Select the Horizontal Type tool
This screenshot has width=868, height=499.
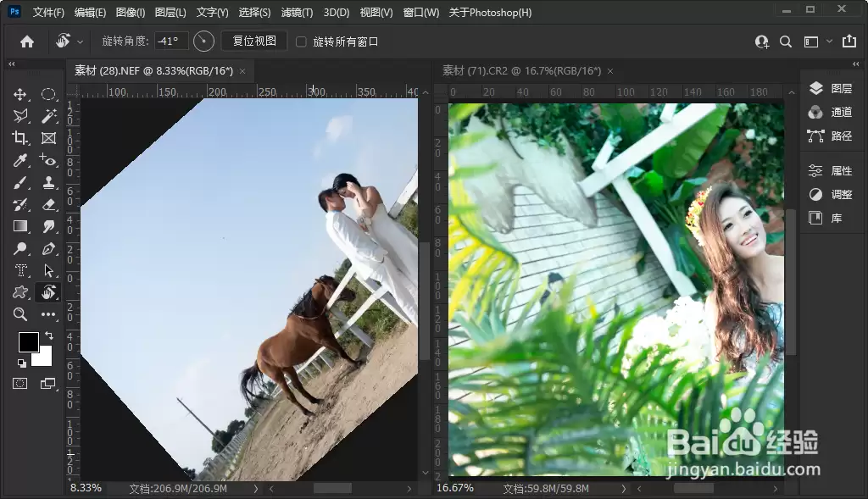[x=20, y=270]
